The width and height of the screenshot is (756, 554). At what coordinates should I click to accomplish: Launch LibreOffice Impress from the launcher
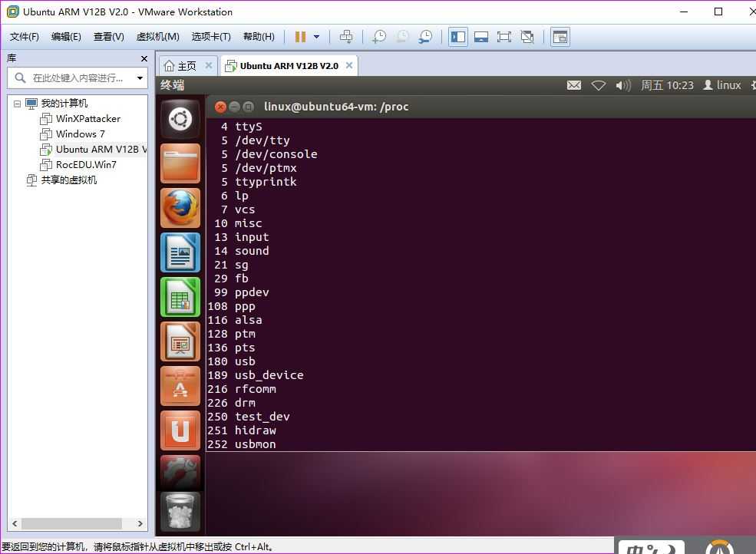180,341
